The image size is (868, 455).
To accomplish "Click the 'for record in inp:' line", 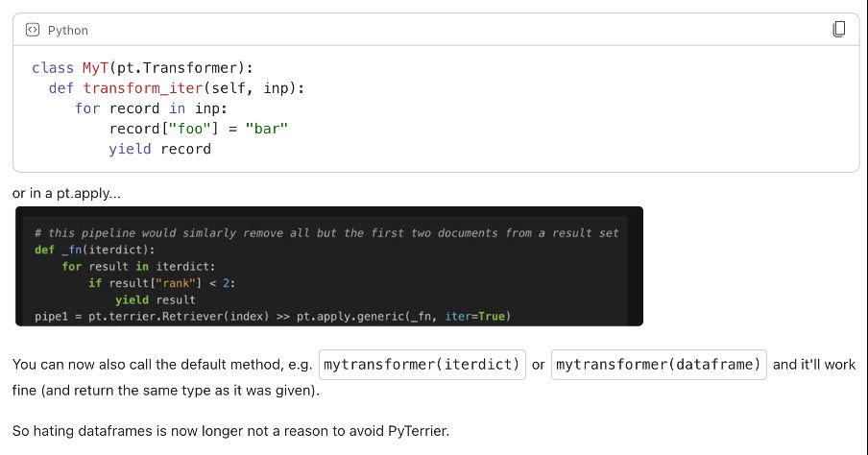I will pos(151,108).
